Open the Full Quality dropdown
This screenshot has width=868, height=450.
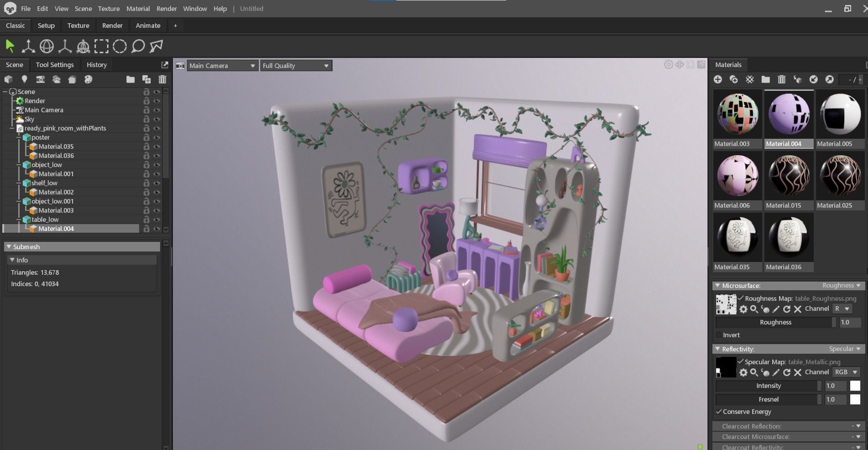point(296,66)
